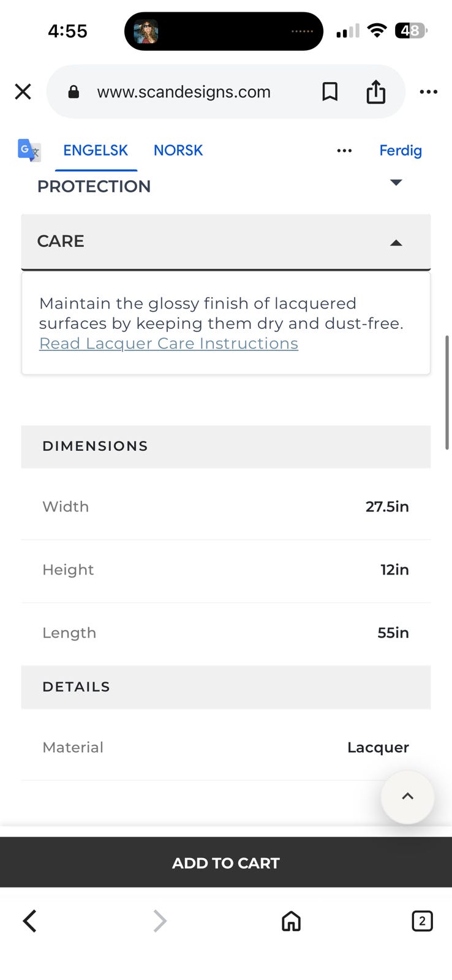The width and height of the screenshot is (452, 980).
Task: Switch translation to the NORSK tab
Action: pos(178,151)
